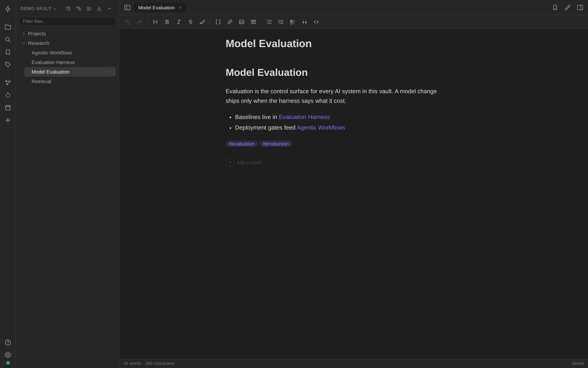Viewport: 588px width, 368px height.
Task: Click the pentagon canvas icon in left rail
Action: (8, 95)
